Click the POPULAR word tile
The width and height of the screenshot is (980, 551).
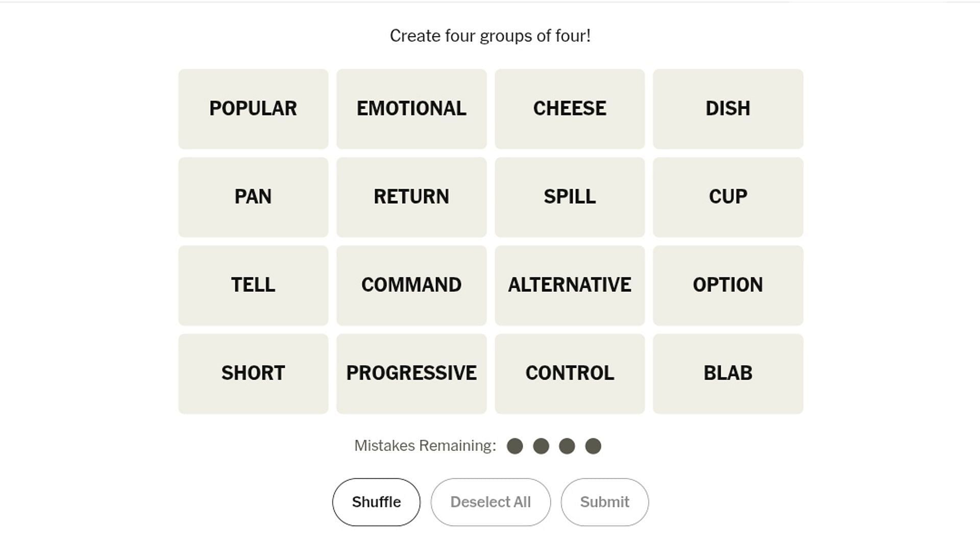(x=253, y=108)
